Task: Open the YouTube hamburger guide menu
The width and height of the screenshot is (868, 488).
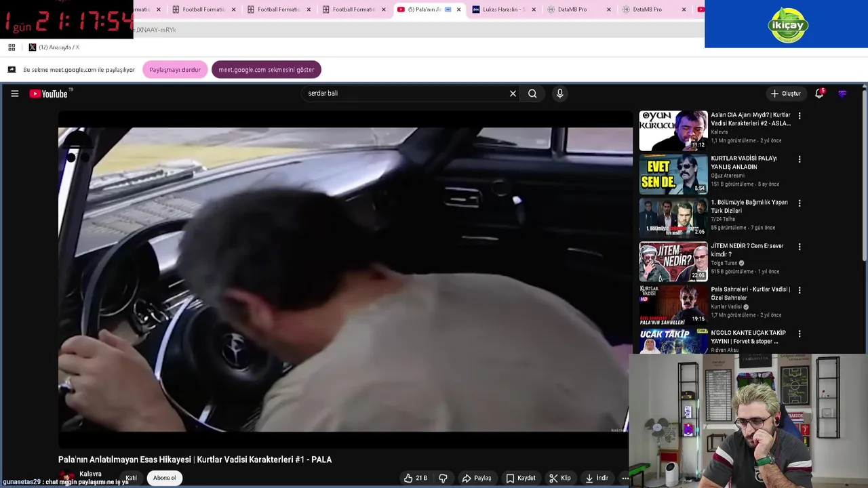Action: tap(14, 94)
